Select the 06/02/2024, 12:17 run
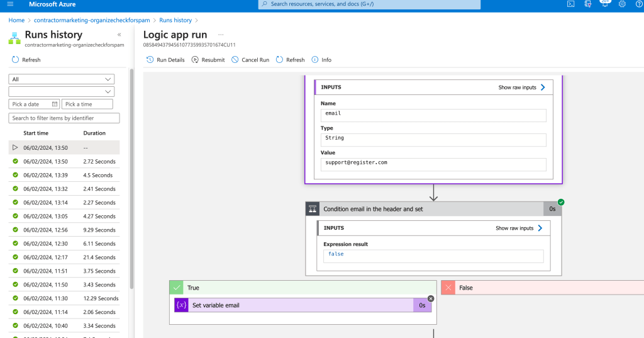The width and height of the screenshot is (644, 338). (64, 257)
